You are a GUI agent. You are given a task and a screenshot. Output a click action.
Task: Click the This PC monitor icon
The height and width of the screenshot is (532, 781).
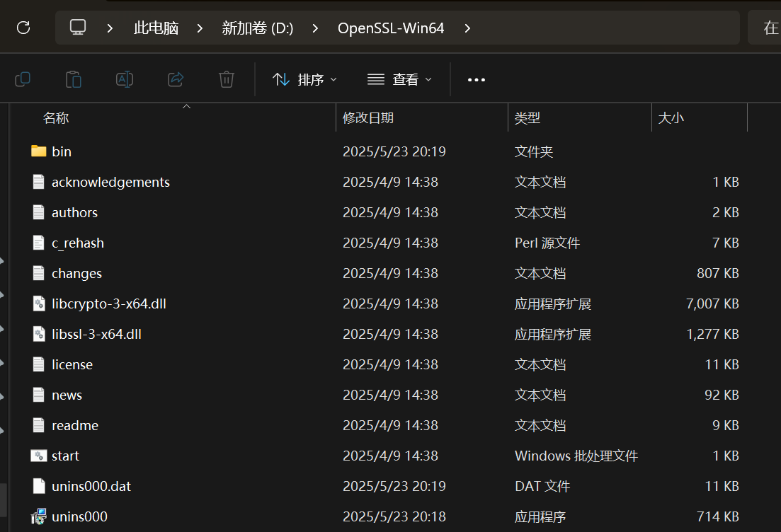[78, 28]
